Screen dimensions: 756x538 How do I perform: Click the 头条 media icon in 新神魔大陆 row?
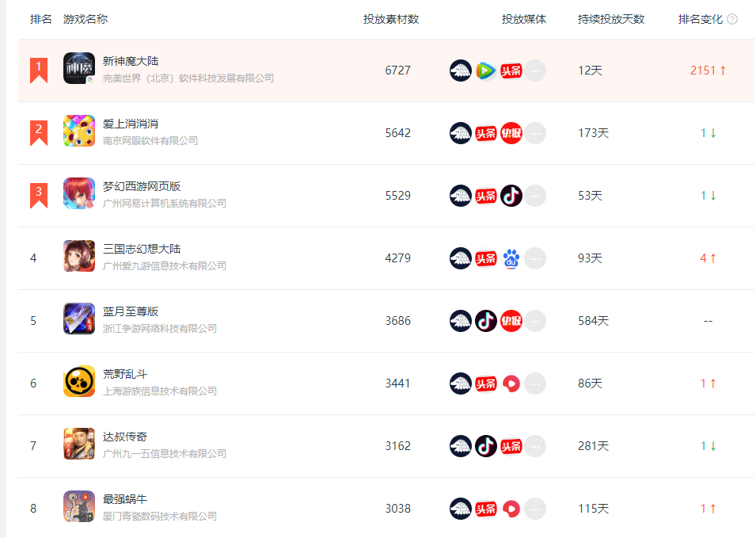point(511,71)
